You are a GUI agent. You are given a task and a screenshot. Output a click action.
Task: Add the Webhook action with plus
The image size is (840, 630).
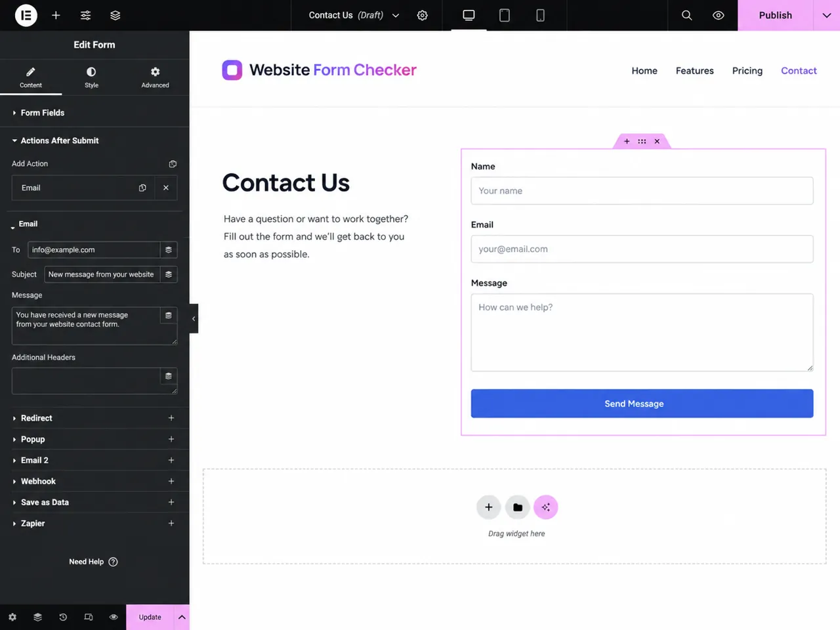pos(171,481)
